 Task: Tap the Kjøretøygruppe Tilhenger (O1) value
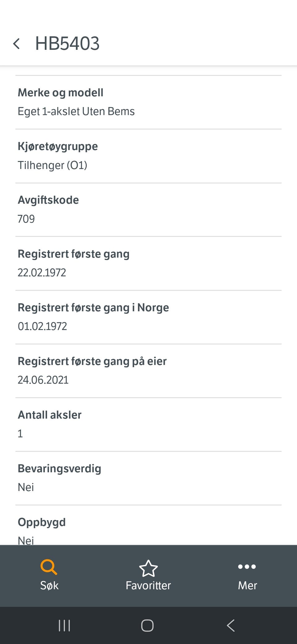(52, 165)
